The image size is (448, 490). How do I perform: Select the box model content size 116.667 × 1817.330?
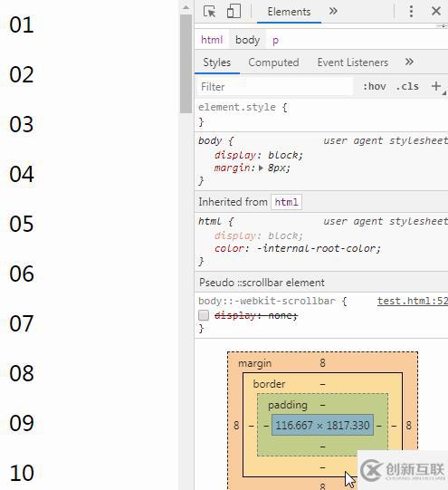tap(322, 426)
